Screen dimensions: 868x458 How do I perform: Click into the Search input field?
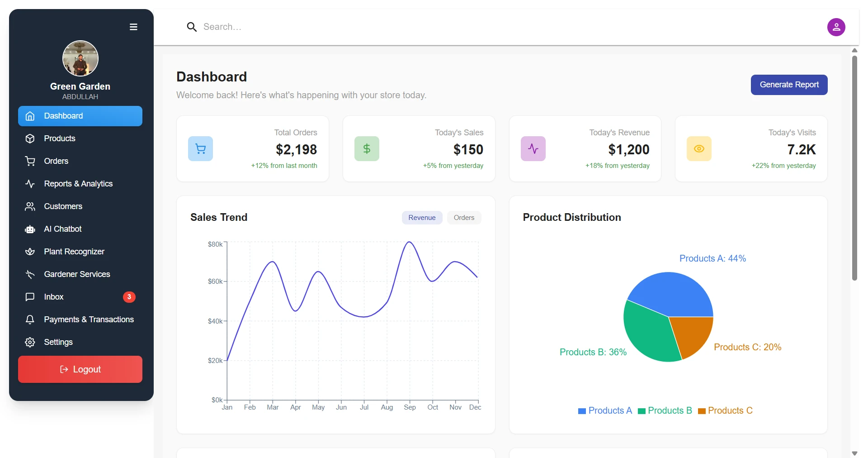coord(316,27)
